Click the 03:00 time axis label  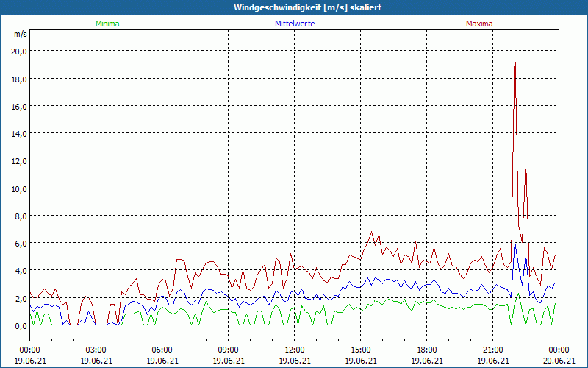(x=96, y=350)
